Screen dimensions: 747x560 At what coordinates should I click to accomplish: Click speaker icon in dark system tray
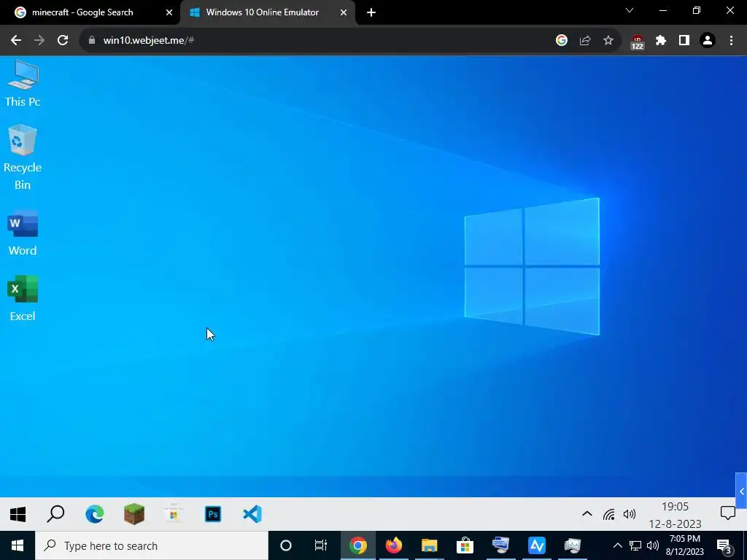click(x=653, y=545)
